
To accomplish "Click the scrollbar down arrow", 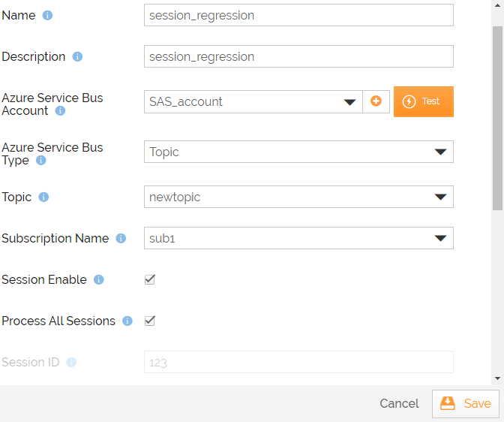I will point(498,379).
